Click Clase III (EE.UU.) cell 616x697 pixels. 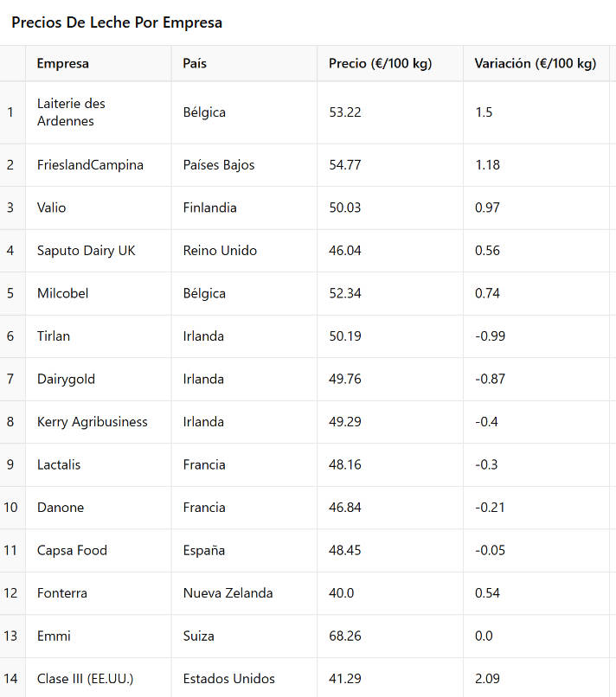coord(99,679)
